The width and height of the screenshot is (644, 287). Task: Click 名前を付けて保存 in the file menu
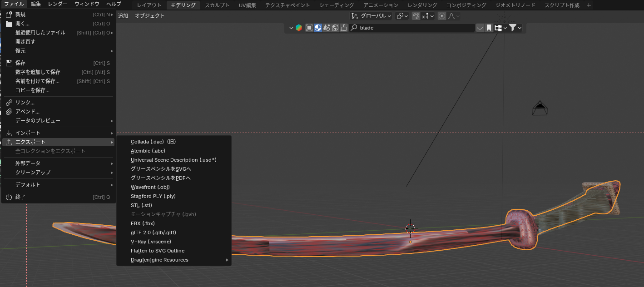(37, 81)
